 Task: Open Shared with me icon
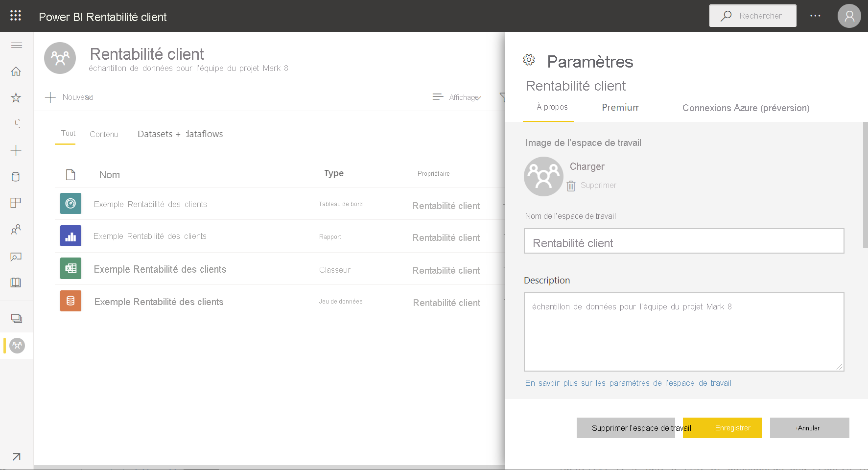point(16,229)
